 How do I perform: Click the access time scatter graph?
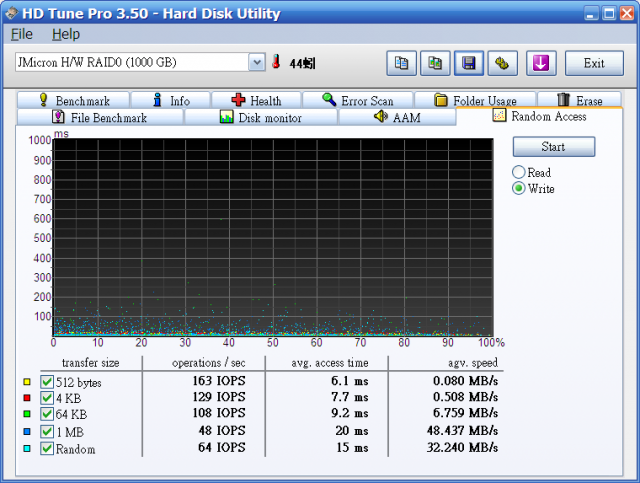click(x=273, y=237)
